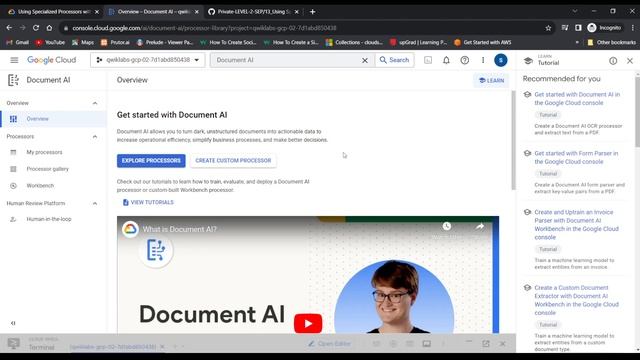Collapse the left navigation panel arrow

[13, 323]
